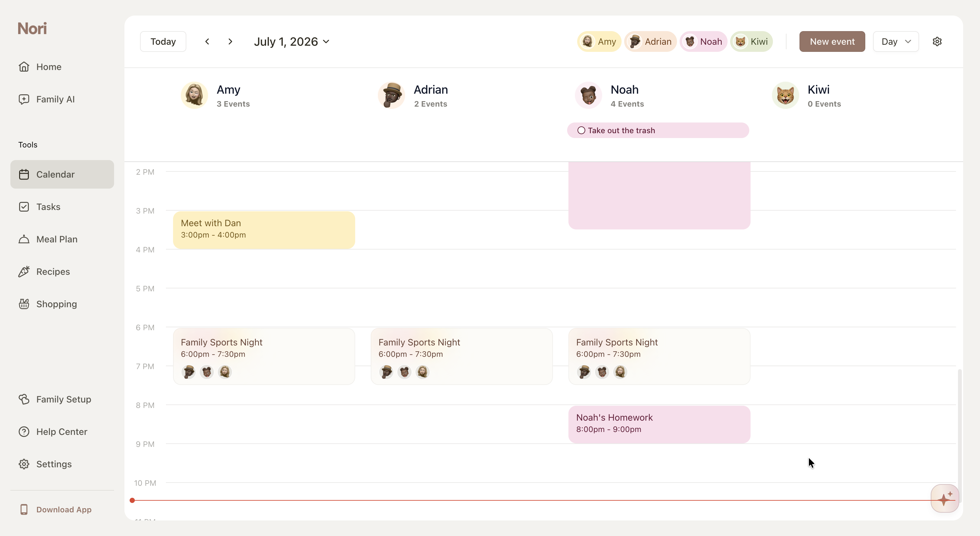Click Noah's avatar in Adrian's Sports Night card
980x536 pixels.
click(x=404, y=372)
